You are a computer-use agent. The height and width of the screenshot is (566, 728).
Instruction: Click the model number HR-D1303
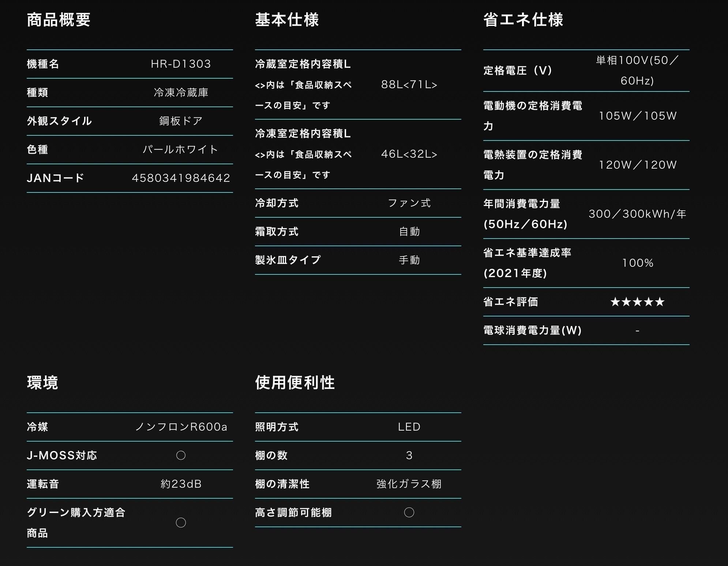click(181, 64)
